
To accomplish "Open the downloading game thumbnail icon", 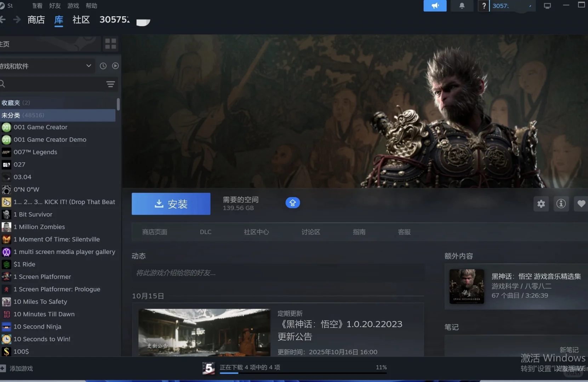I will click(x=209, y=369).
